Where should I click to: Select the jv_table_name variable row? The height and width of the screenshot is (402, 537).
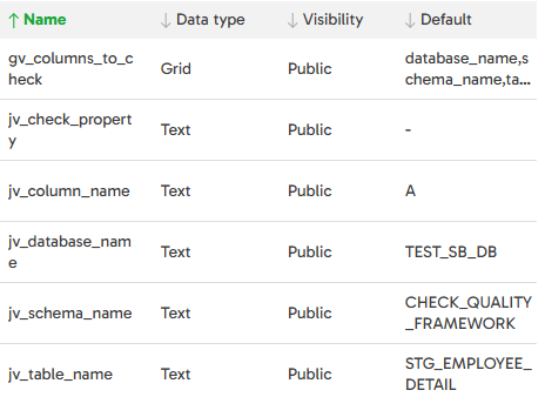pyautogui.click(x=268, y=373)
